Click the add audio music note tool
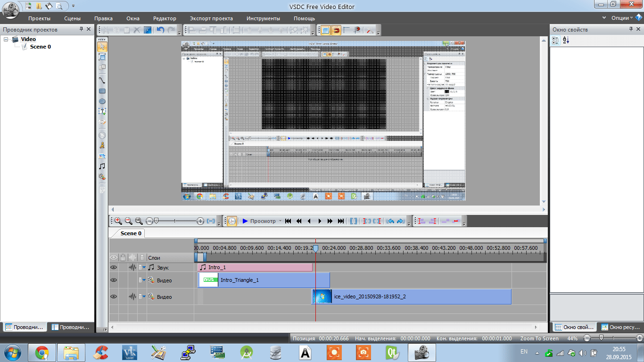 (x=102, y=166)
